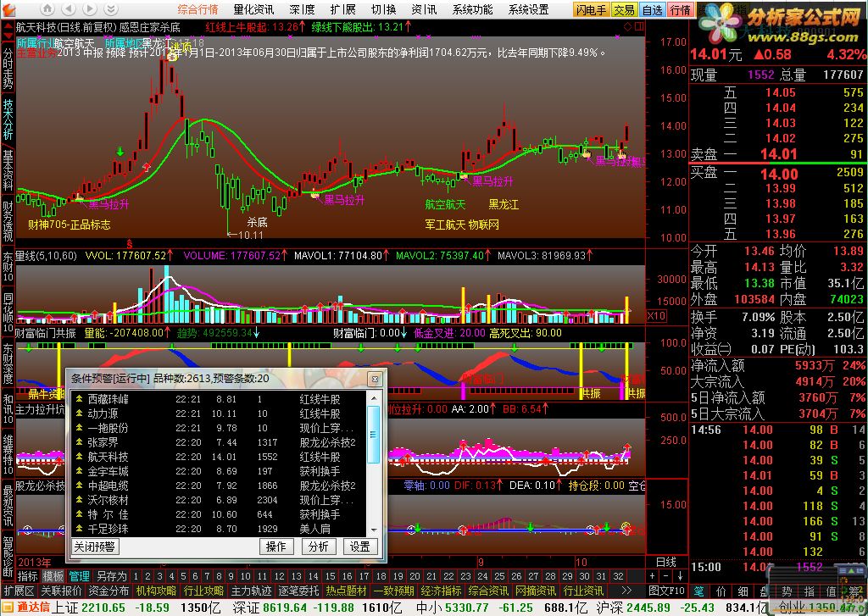
Task: Open the 量化资讯 menu
Action: click(253, 9)
